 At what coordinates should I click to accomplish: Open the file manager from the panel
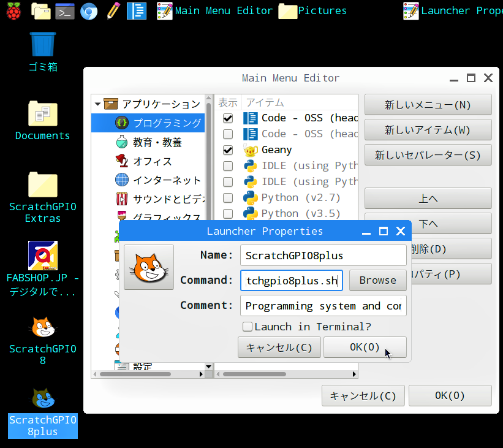click(x=41, y=11)
